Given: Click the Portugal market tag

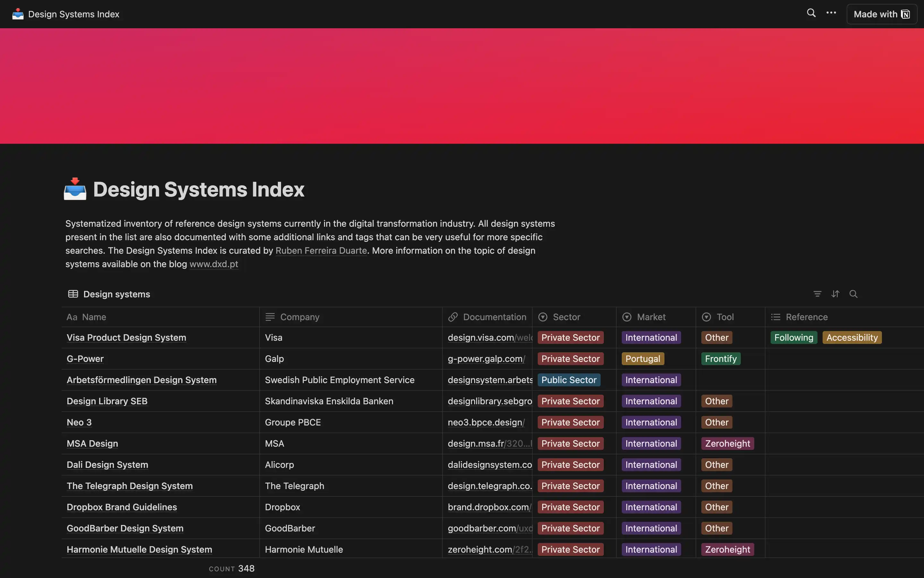Looking at the screenshot, I should coord(643,359).
